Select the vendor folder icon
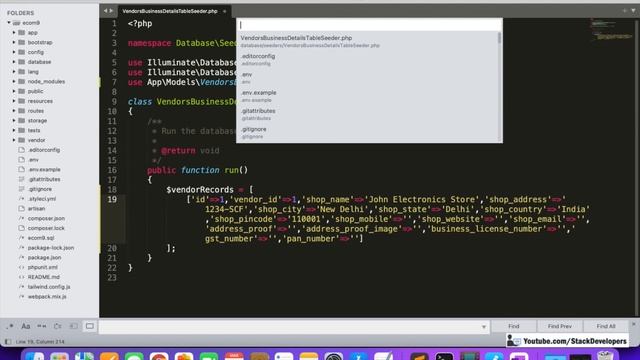 [22, 140]
